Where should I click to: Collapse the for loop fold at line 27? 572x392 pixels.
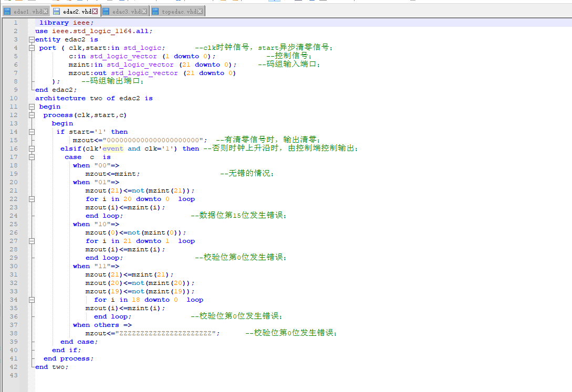coord(32,241)
